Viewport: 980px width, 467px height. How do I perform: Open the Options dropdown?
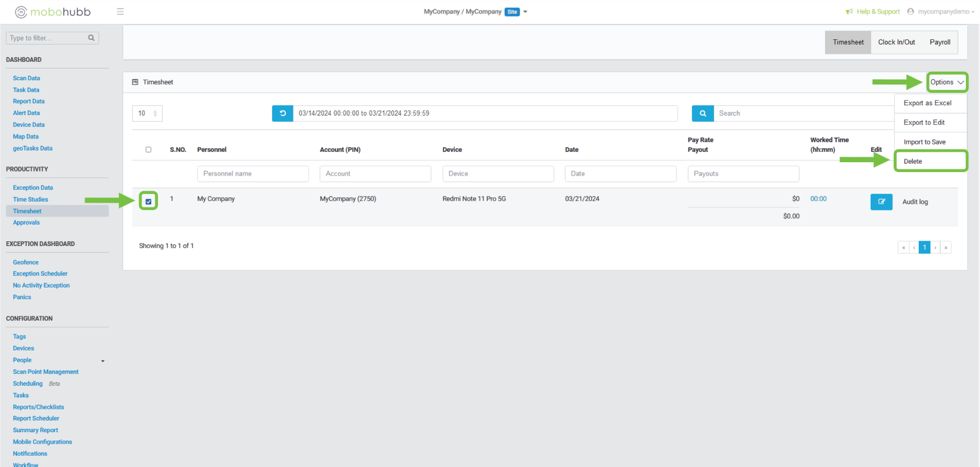click(x=946, y=82)
